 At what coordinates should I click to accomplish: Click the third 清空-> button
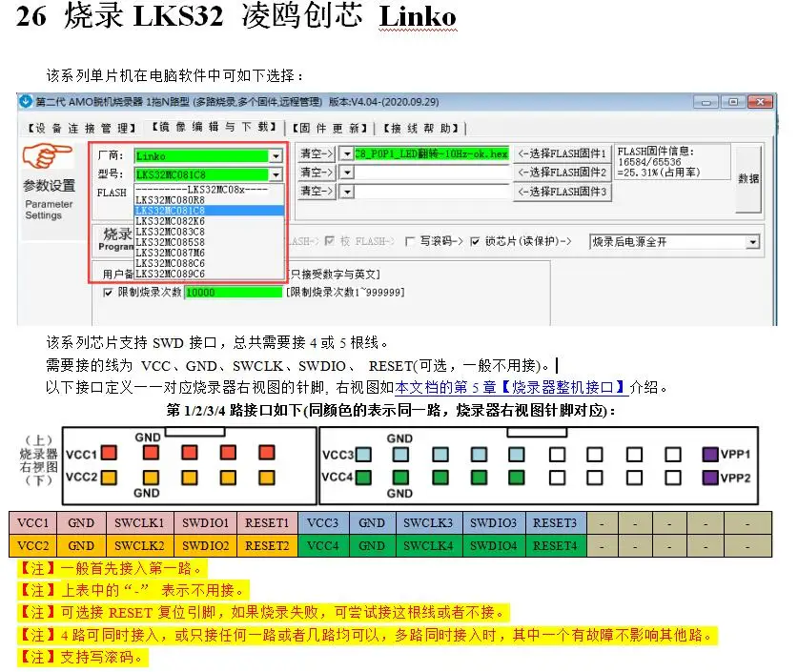(317, 192)
